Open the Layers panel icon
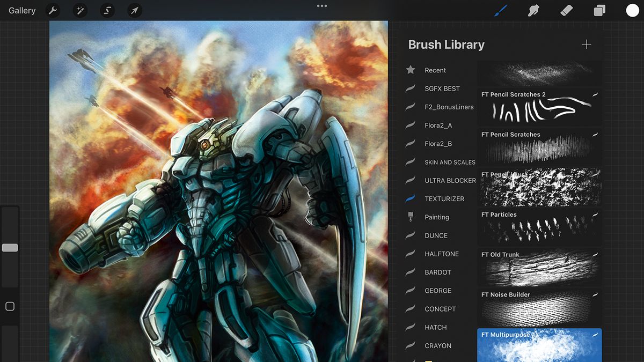 pyautogui.click(x=599, y=10)
